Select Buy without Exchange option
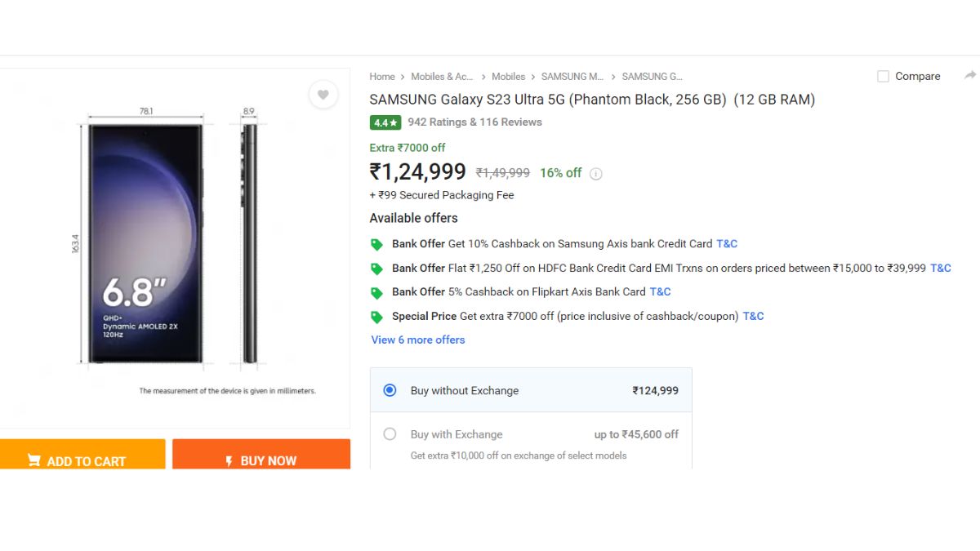This screenshot has height=551, width=980. pyautogui.click(x=390, y=390)
